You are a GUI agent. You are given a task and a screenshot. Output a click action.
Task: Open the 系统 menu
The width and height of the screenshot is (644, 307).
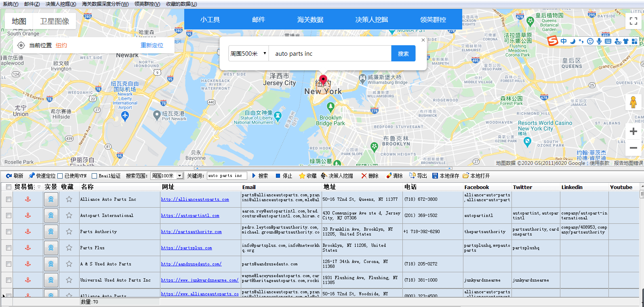pyautogui.click(x=11, y=4)
